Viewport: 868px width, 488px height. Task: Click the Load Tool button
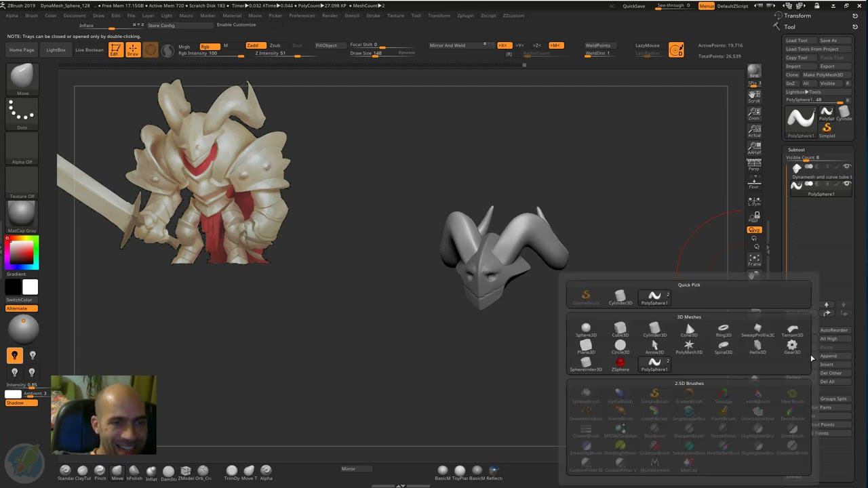pyautogui.click(x=797, y=41)
